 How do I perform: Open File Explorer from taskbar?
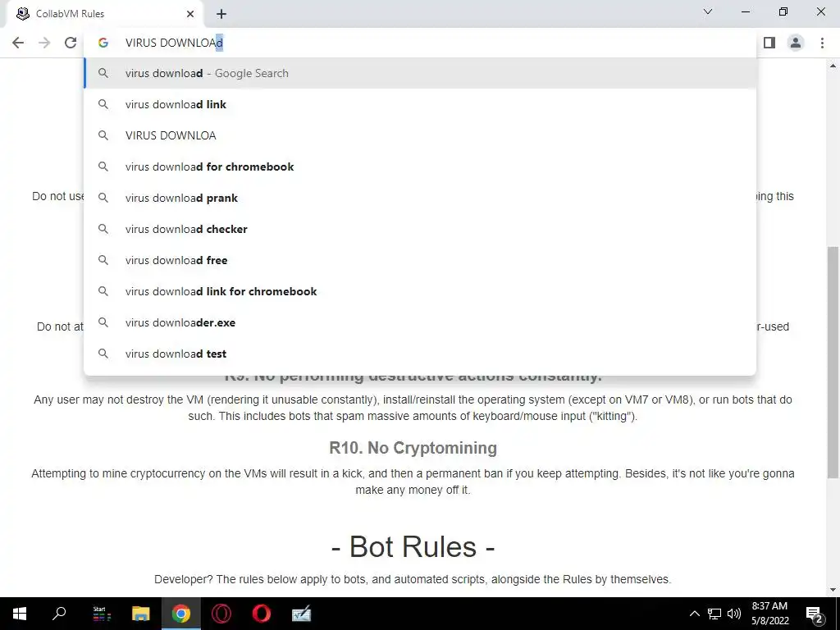[141, 614]
